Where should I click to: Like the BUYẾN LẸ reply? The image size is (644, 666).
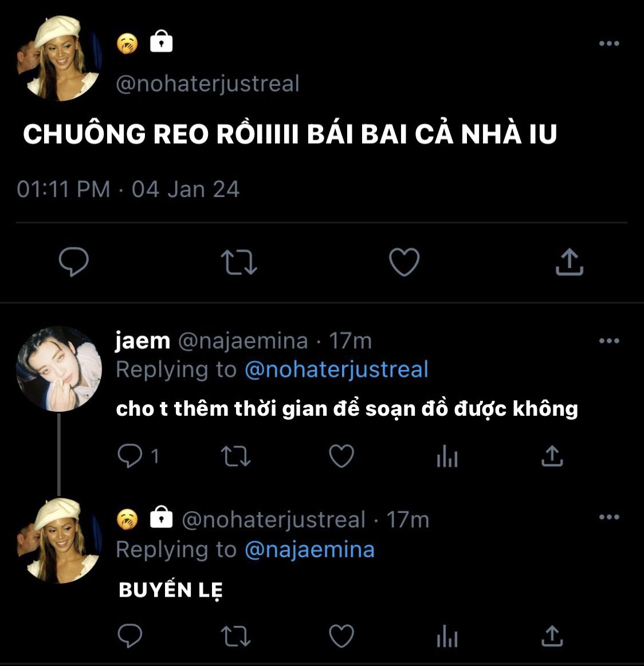(x=341, y=636)
